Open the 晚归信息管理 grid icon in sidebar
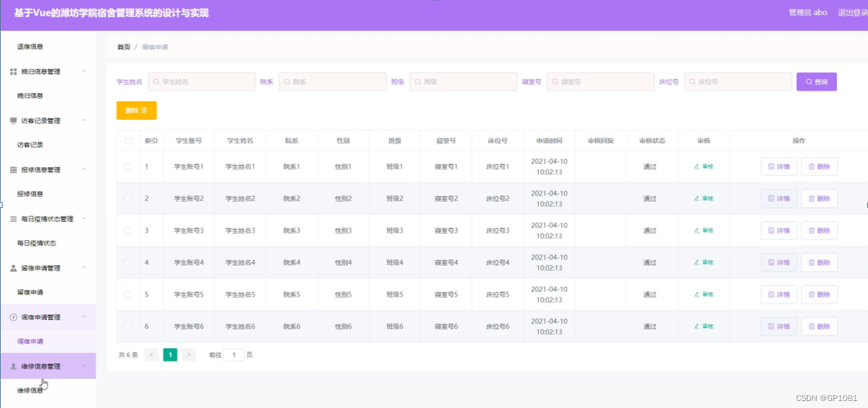 pos(12,70)
